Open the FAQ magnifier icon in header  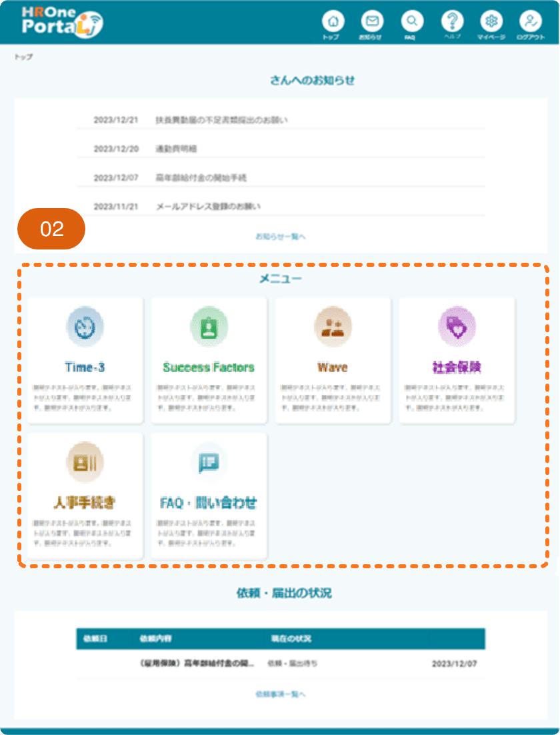coord(412,21)
